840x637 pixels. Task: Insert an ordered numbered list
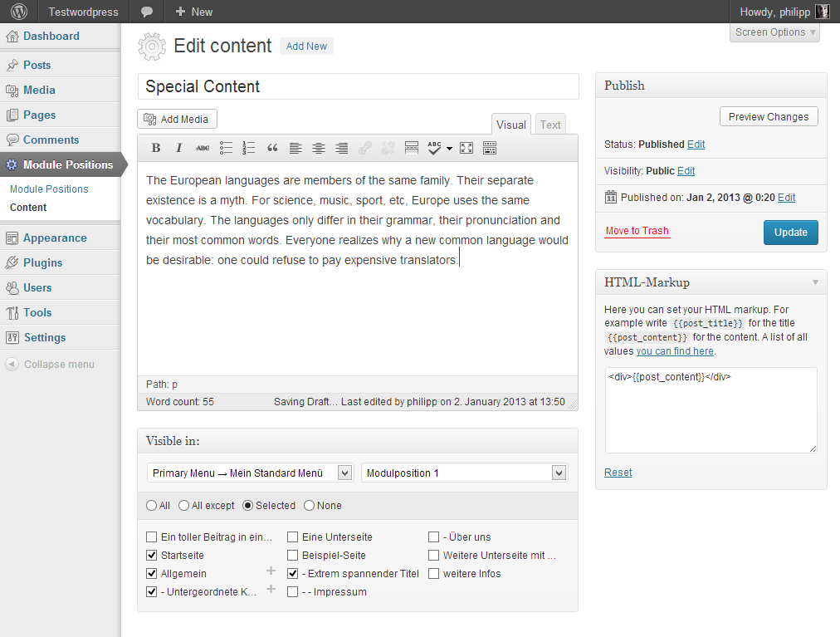point(248,148)
